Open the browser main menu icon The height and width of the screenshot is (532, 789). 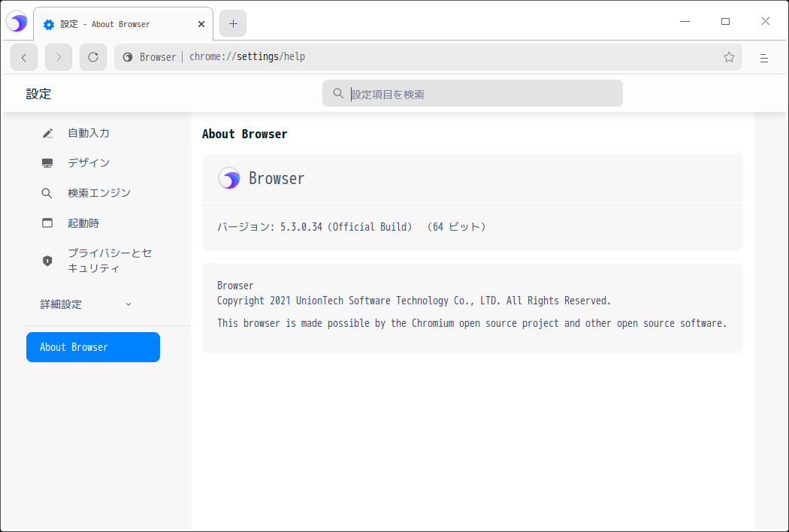click(x=764, y=58)
